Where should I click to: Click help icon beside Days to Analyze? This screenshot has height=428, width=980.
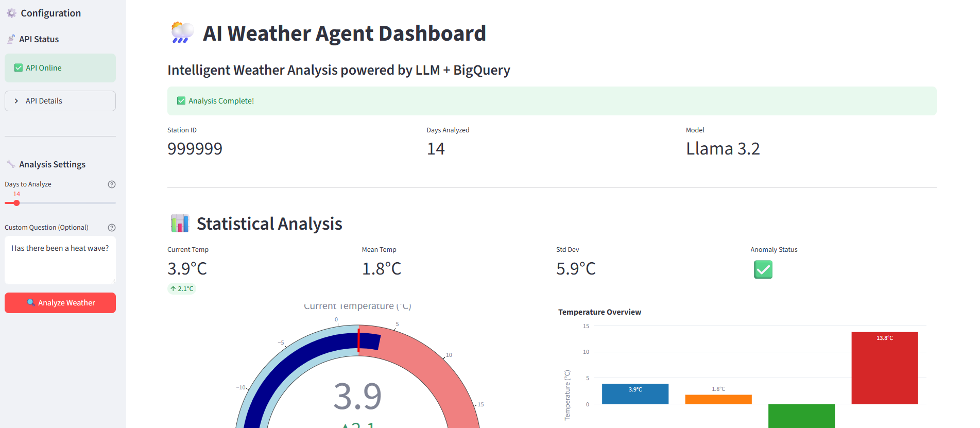(x=112, y=184)
